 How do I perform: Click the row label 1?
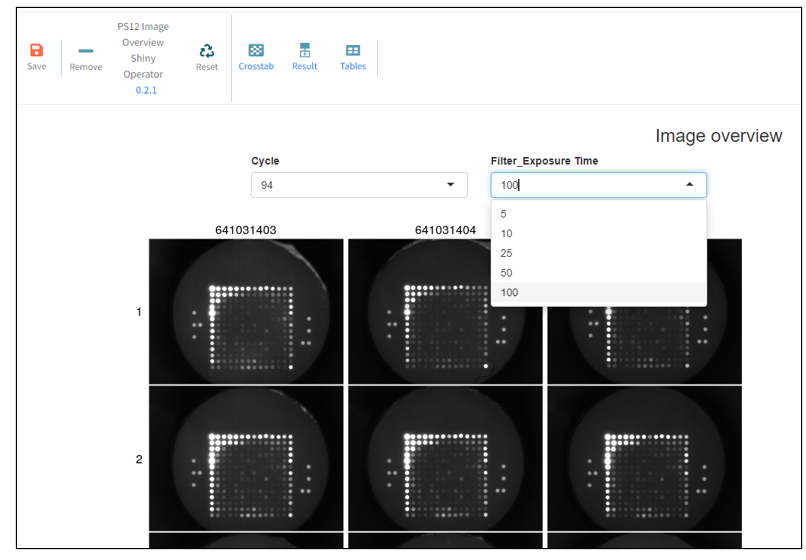click(139, 312)
